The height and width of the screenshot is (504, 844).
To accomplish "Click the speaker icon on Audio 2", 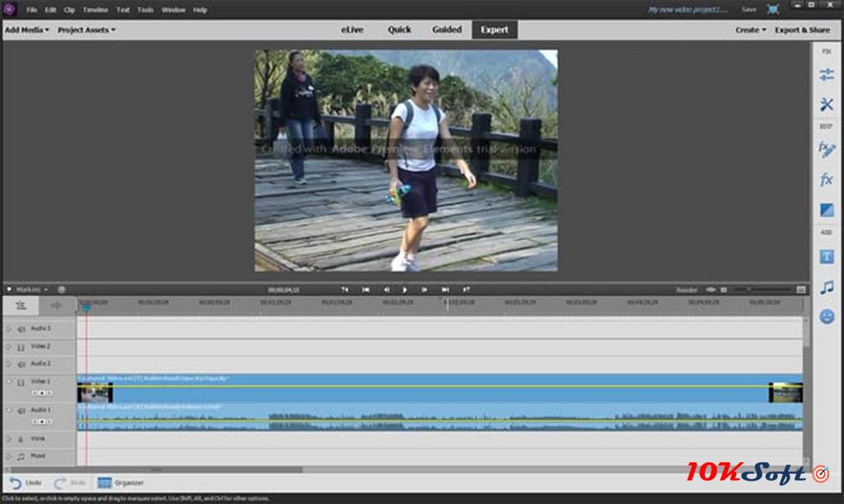I will coord(21,364).
